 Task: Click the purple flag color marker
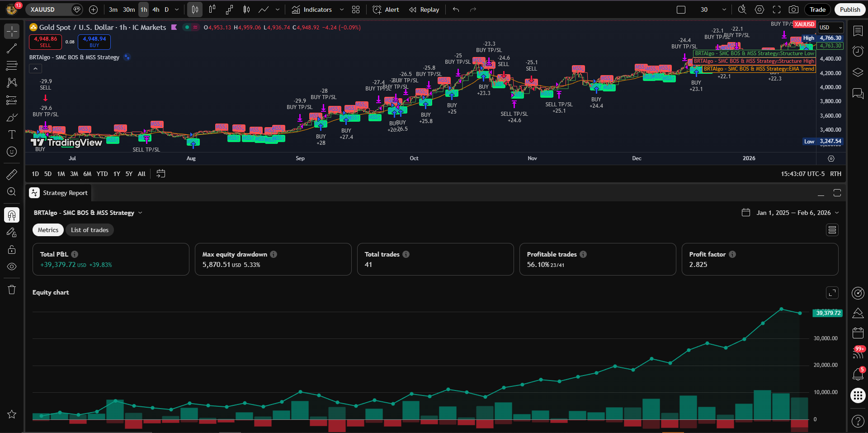pyautogui.click(x=174, y=28)
